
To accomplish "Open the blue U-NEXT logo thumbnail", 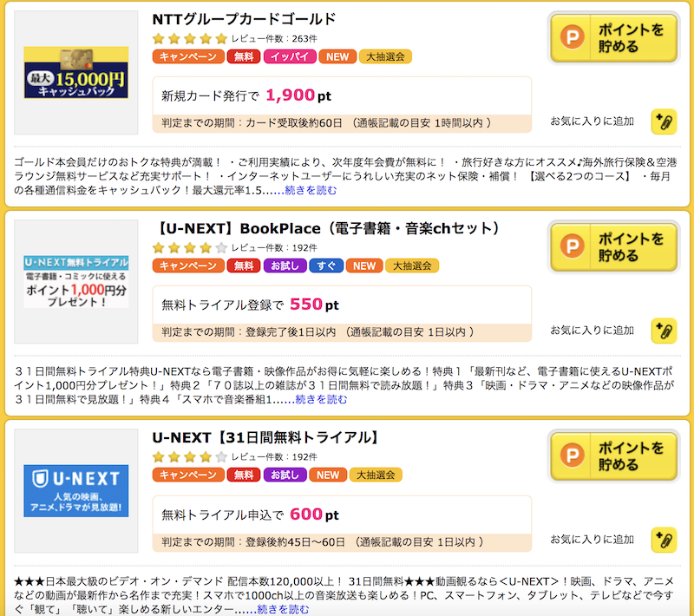I will [x=76, y=491].
